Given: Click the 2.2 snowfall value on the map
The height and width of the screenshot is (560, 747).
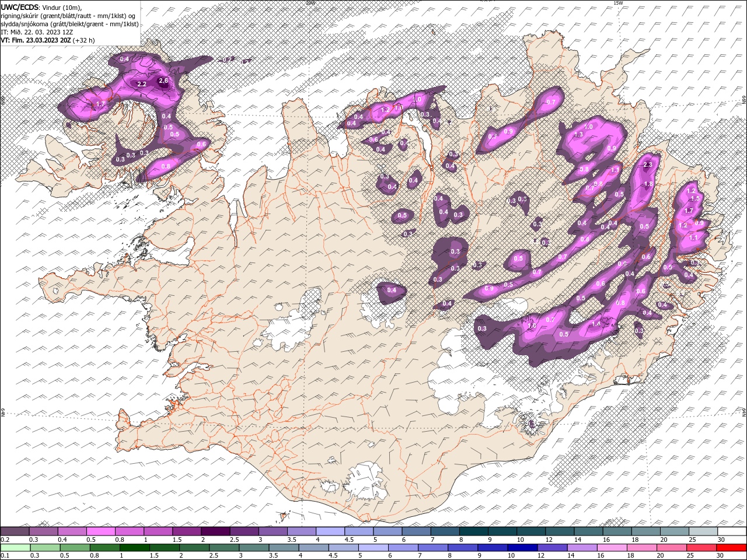Looking at the screenshot, I should pos(141,84).
